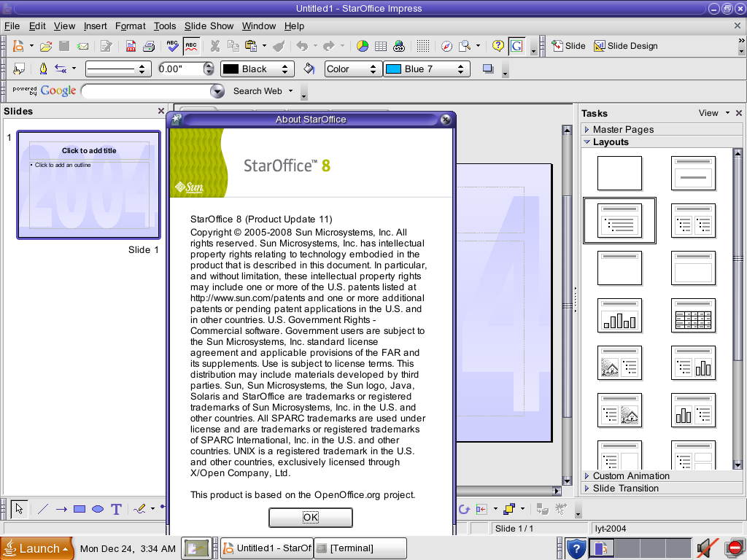The height and width of the screenshot is (560, 747).
Task: Open StarOffice Help question icon
Action: point(498,46)
